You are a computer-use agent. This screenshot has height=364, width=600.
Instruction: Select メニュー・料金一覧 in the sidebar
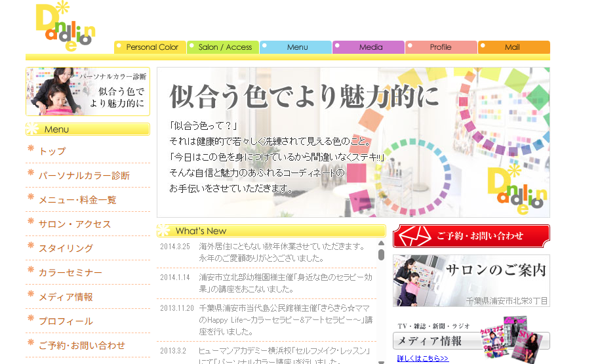point(77,200)
